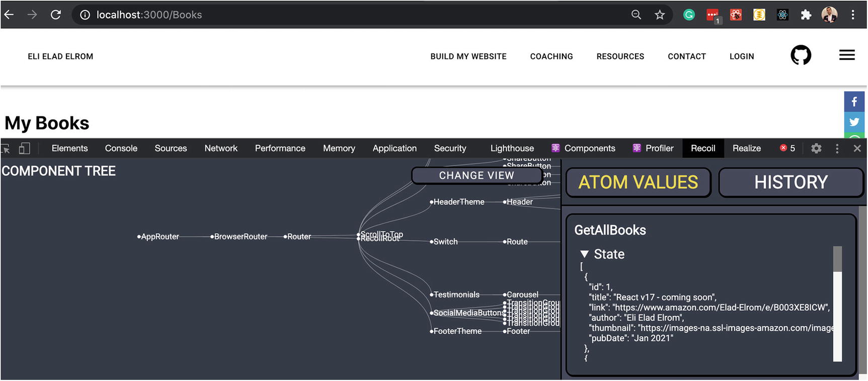Open DevTools settings gear
The width and height of the screenshot is (868, 381).
pos(816,148)
